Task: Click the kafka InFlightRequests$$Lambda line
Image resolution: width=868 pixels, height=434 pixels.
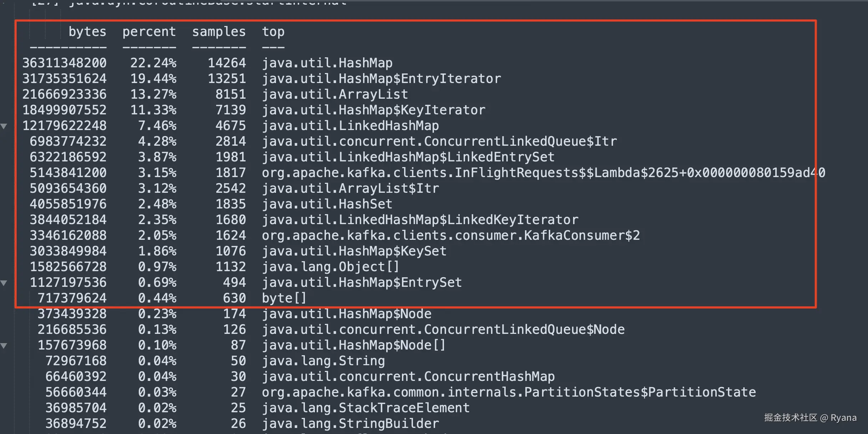Action: (x=543, y=173)
